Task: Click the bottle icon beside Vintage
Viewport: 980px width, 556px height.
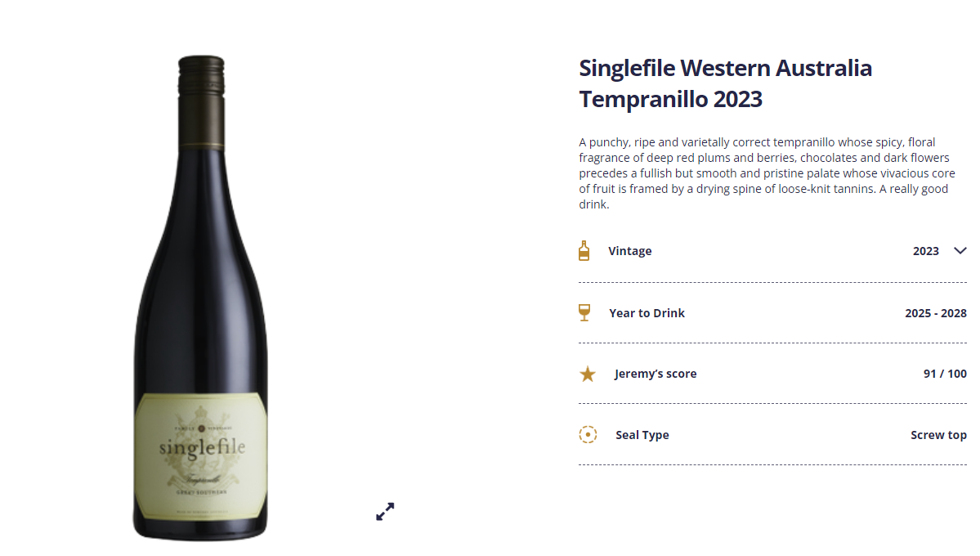Action: pyautogui.click(x=584, y=251)
